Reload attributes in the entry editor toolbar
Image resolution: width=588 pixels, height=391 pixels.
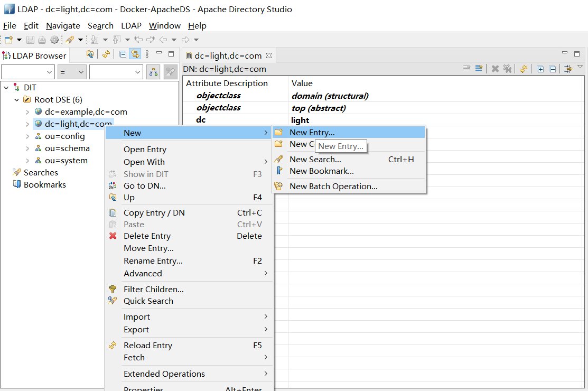[524, 69]
